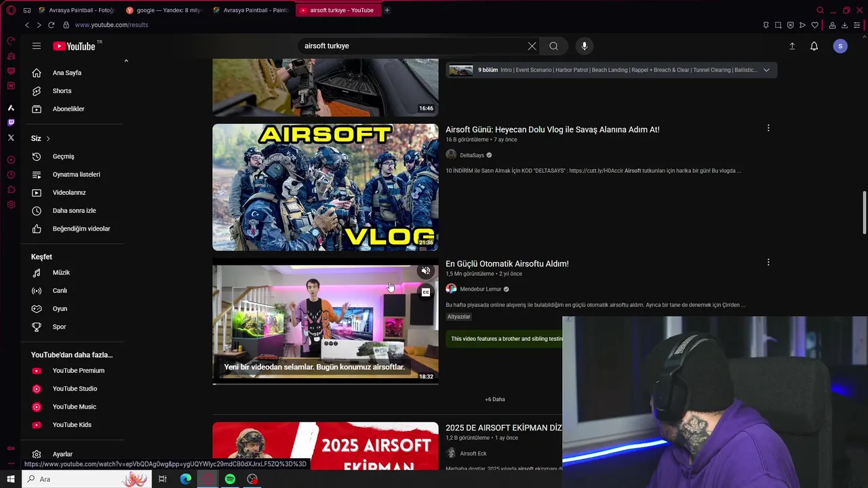Viewport: 868px width, 488px height.
Task: Open Spotify from the taskbar
Action: [x=230, y=479]
